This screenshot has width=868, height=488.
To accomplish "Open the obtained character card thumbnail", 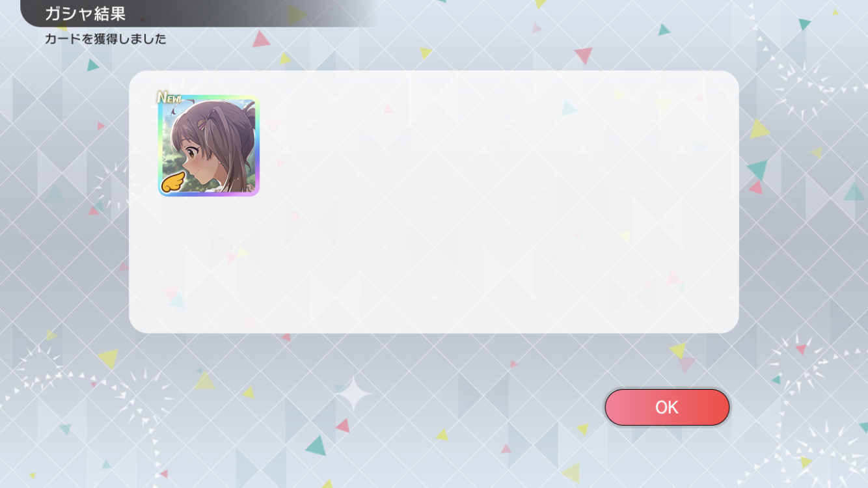I will pyautogui.click(x=209, y=146).
